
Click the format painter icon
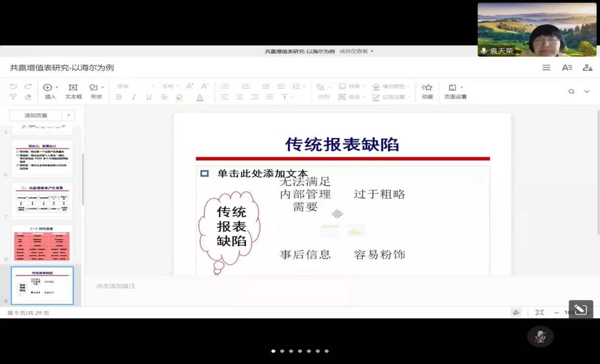[x=13, y=97]
